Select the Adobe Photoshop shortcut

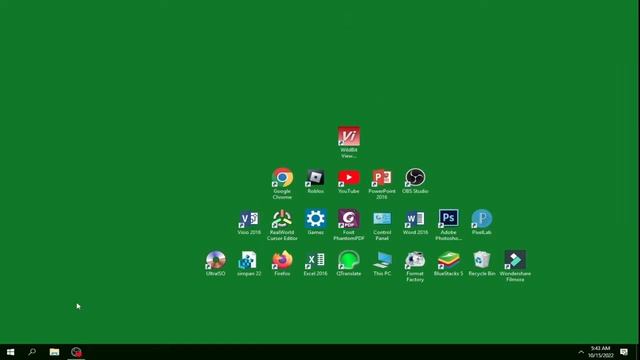(448, 225)
